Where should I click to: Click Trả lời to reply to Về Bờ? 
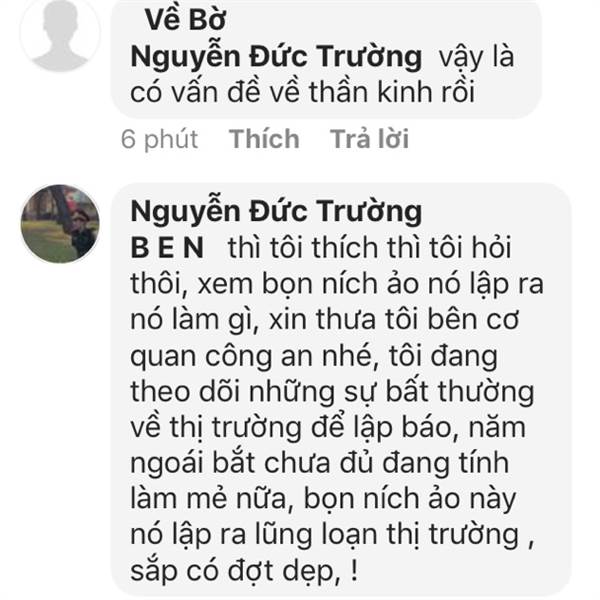point(369,139)
